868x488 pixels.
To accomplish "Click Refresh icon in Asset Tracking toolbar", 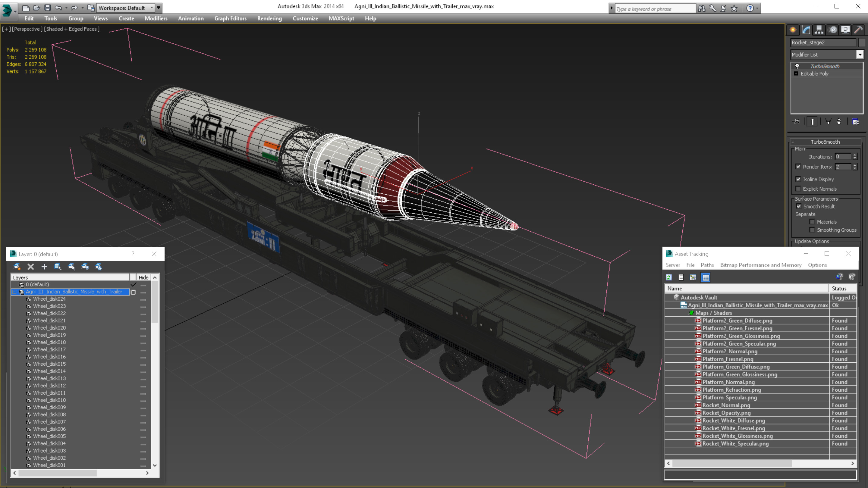I will 669,277.
